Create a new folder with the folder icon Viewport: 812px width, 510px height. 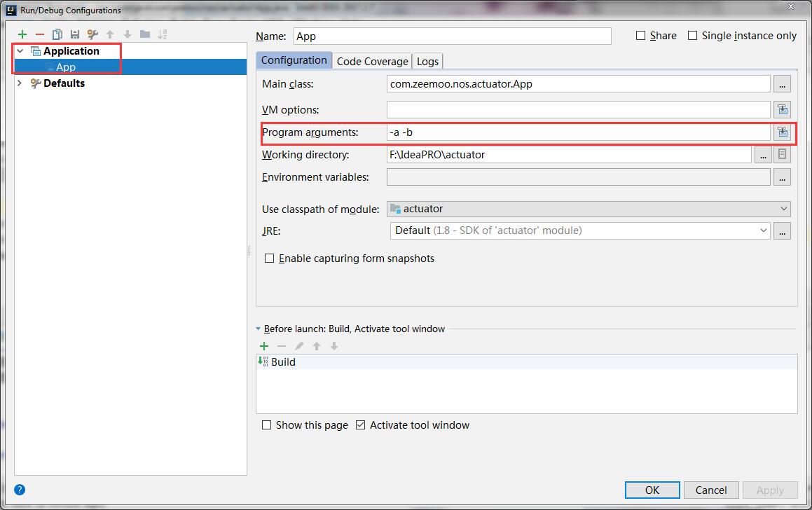coord(145,35)
